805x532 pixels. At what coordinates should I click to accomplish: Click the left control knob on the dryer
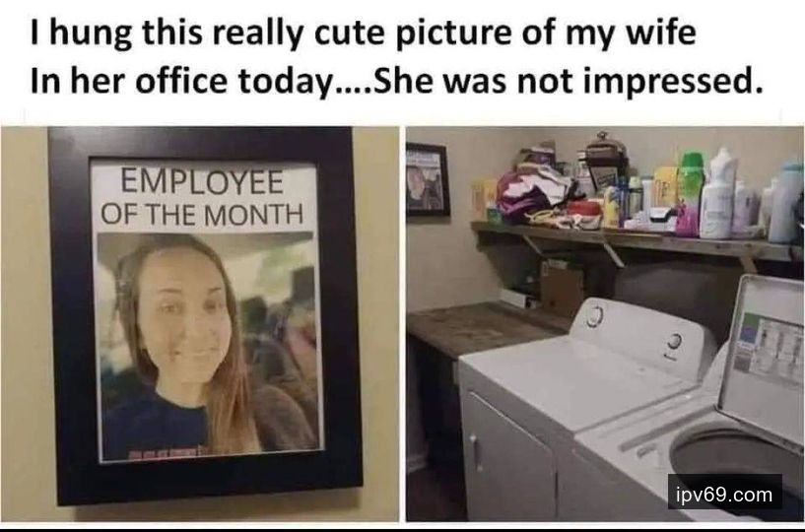[595, 314]
